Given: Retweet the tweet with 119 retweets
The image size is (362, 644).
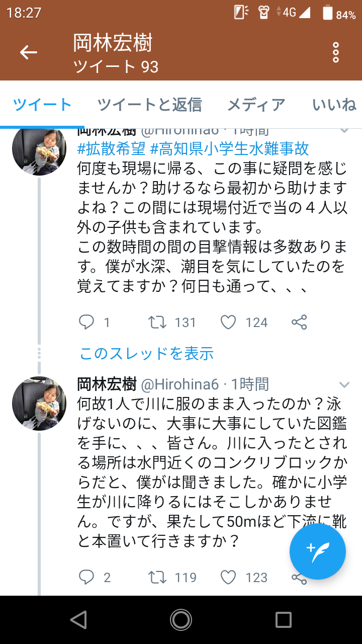Looking at the screenshot, I should 158,577.
